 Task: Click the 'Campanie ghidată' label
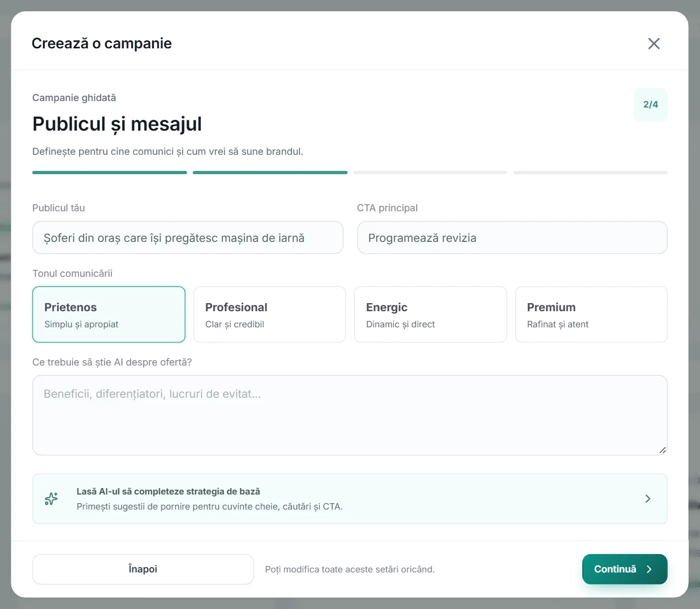pos(74,98)
